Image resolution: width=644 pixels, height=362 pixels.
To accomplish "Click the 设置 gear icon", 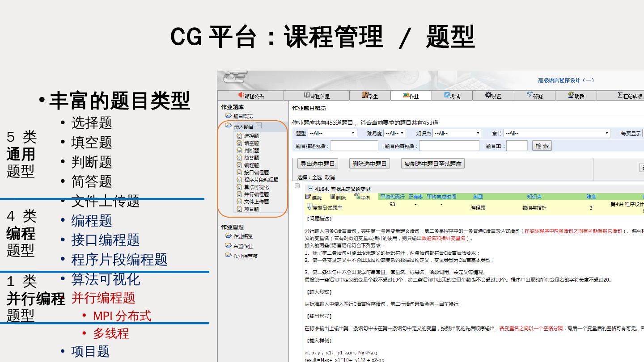I will click(x=489, y=95).
